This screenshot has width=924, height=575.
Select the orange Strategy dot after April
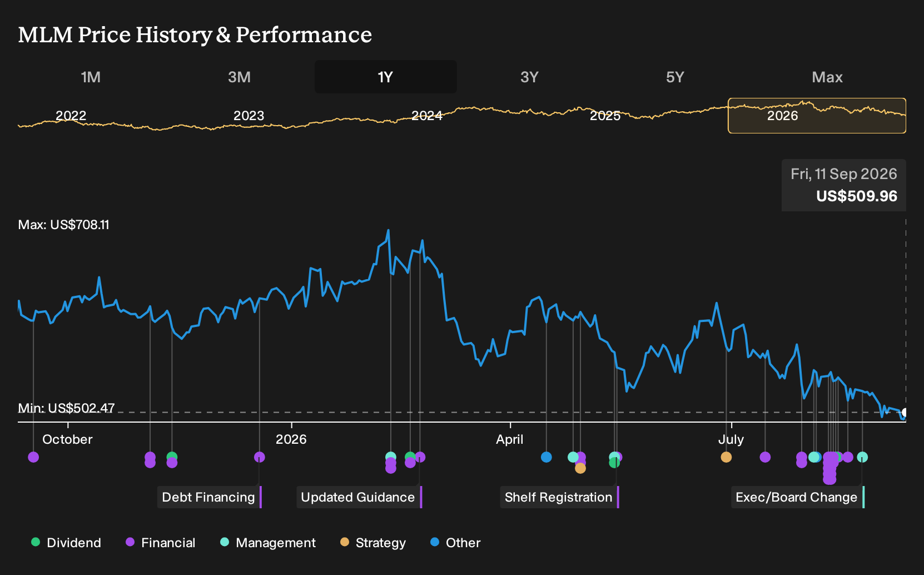tap(580, 468)
